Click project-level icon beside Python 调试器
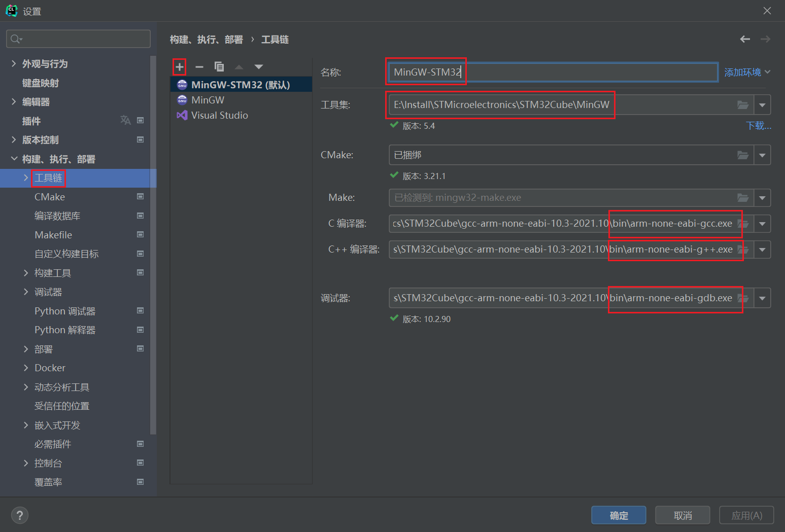The image size is (785, 532). tap(141, 311)
